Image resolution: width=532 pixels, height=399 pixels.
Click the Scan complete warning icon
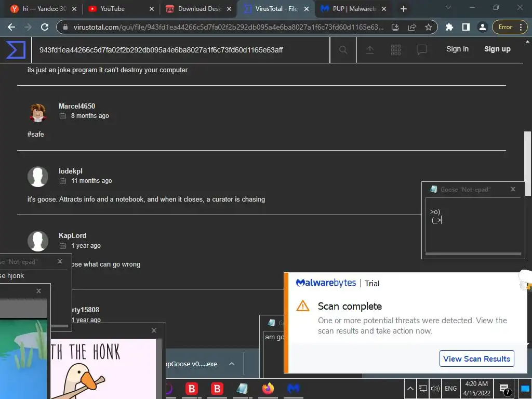pos(303,305)
